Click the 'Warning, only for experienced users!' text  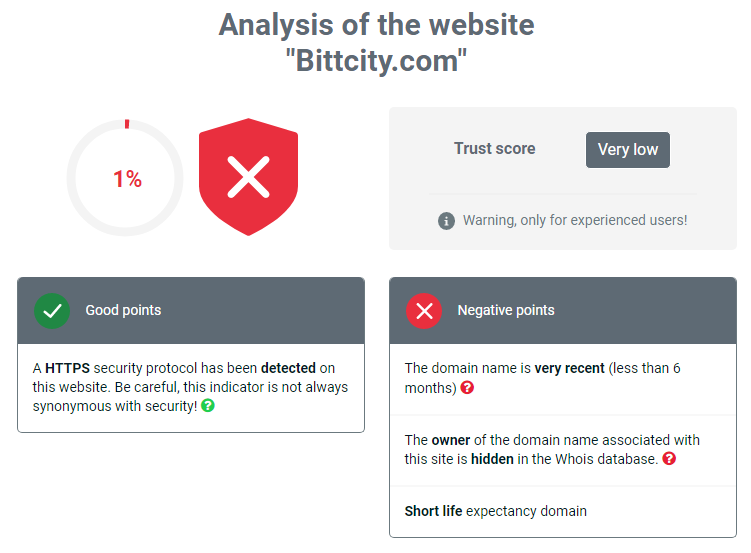575,220
